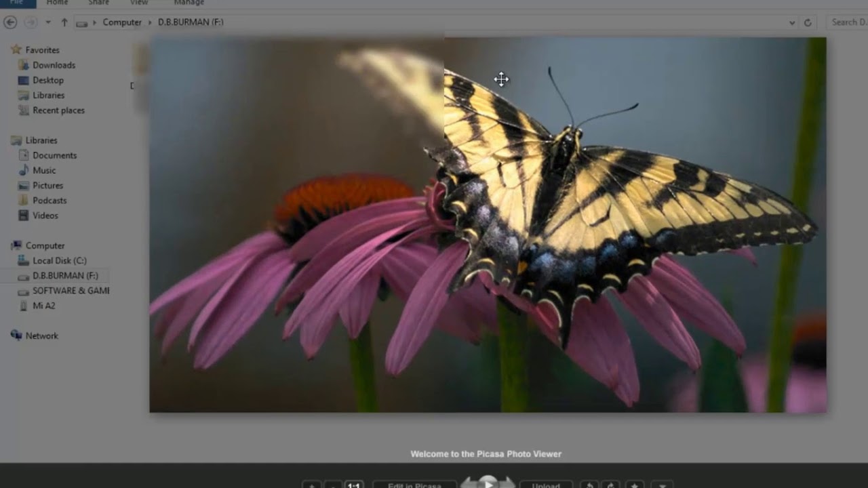This screenshot has height=488, width=868.
Task: Click the Explorer search box
Action: pos(848,22)
